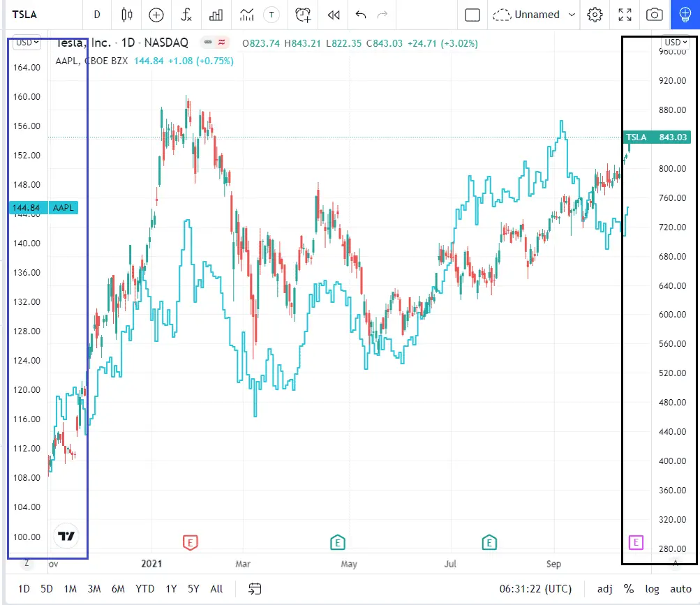Open the fx indicators dialog
The height and width of the screenshot is (605, 700).
coord(186,15)
